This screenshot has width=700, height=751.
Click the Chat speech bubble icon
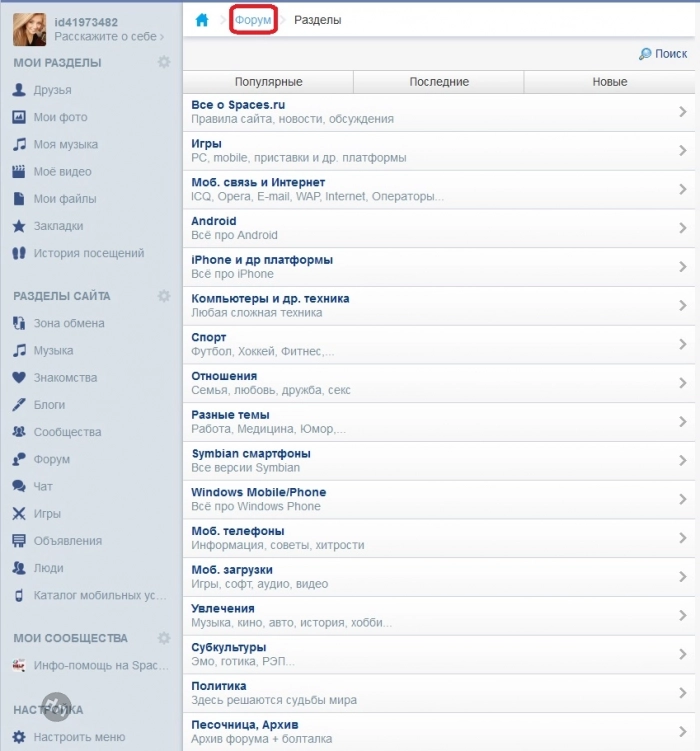[18, 486]
